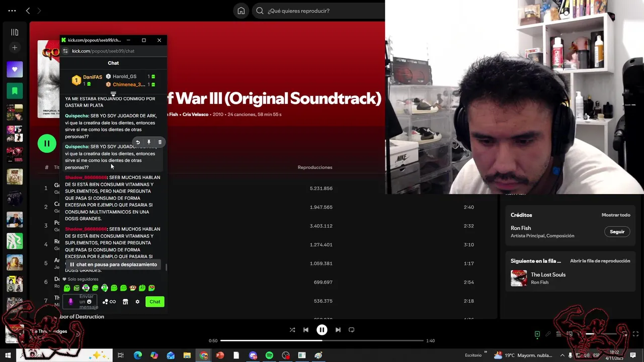Viewport: 644px width, 362px height.
Task: Open the Kick chat shop icon
Action: point(125,302)
